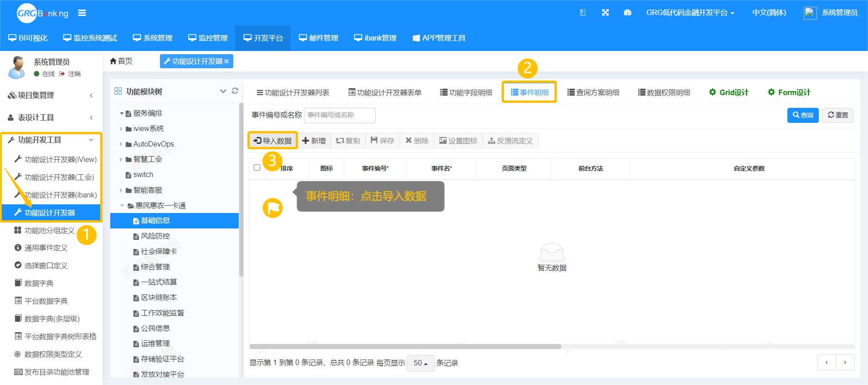The width and height of the screenshot is (868, 385).
Task: Open the 监控系统测试 top menu
Action: 90,38
